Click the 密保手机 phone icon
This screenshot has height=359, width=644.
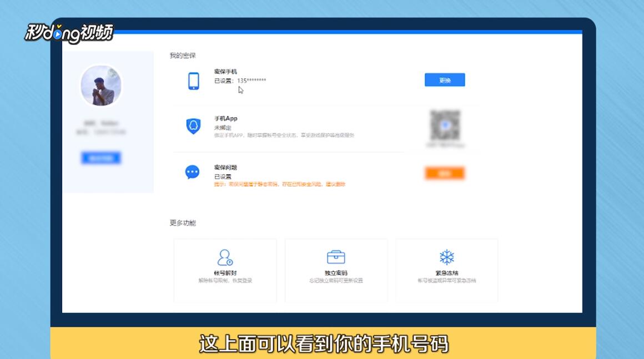(193, 79)
